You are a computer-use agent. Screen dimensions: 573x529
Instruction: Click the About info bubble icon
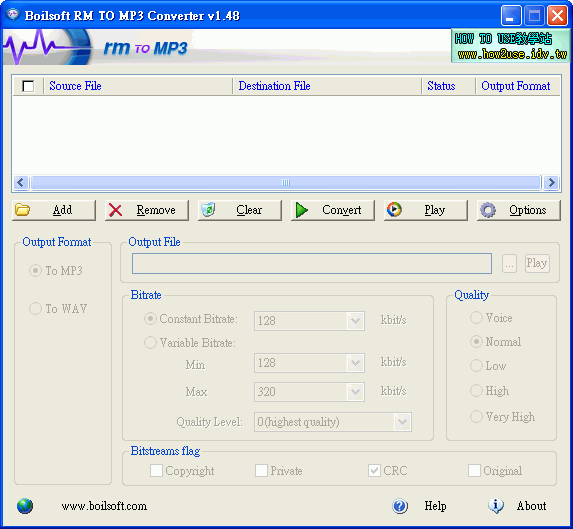[x=496, y=506]
